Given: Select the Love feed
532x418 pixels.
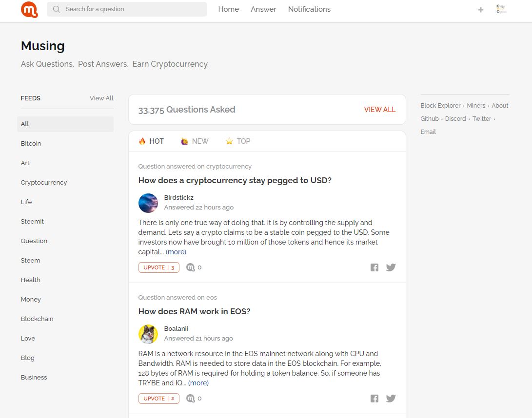Looking at the screenshot, I should tap(28, 338).
